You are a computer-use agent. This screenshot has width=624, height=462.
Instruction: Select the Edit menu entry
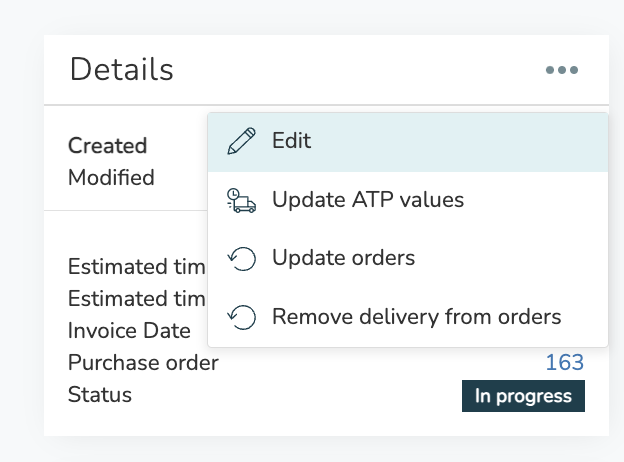(x=408, y=142)
